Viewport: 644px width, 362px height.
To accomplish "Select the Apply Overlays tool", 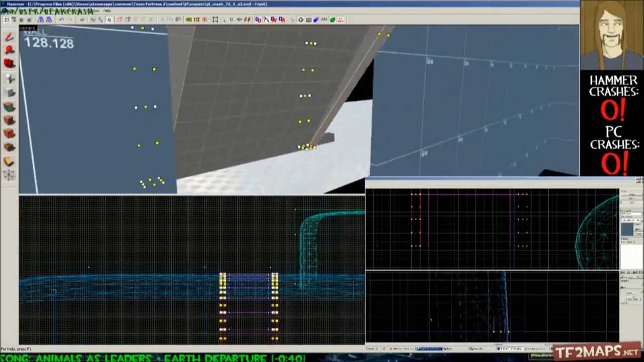I will click(9, 147).
